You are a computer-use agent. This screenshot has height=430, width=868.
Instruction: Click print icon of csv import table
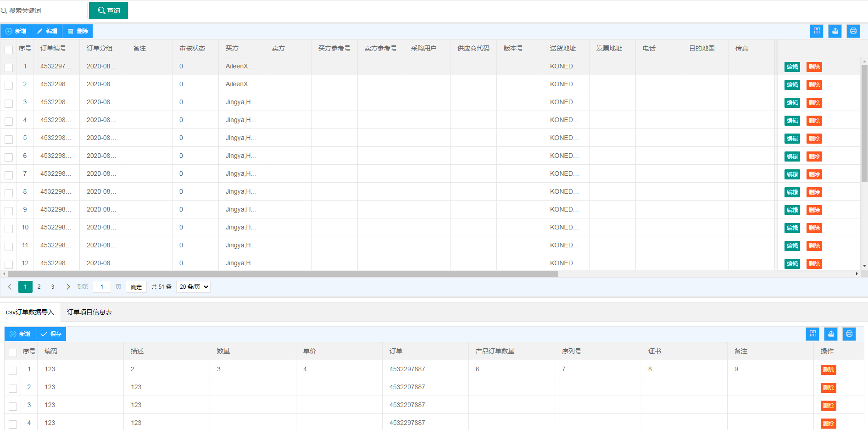click(849, 334)
